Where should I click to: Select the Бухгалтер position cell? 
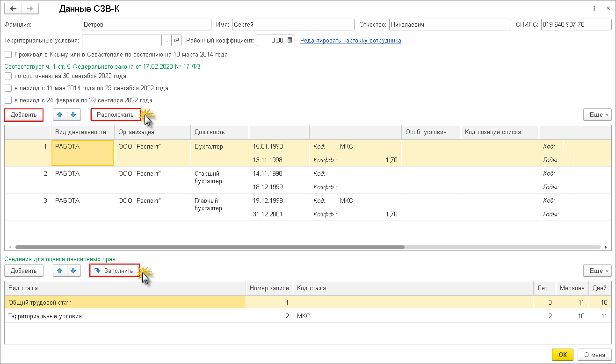220,153
